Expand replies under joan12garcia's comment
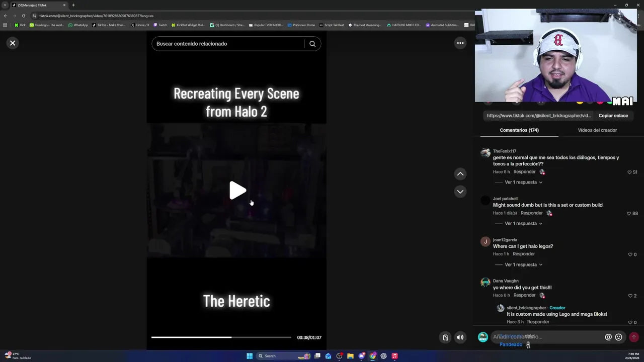Image resolution: width=644 pixels, height=362 pixels. tap(523, 264)
